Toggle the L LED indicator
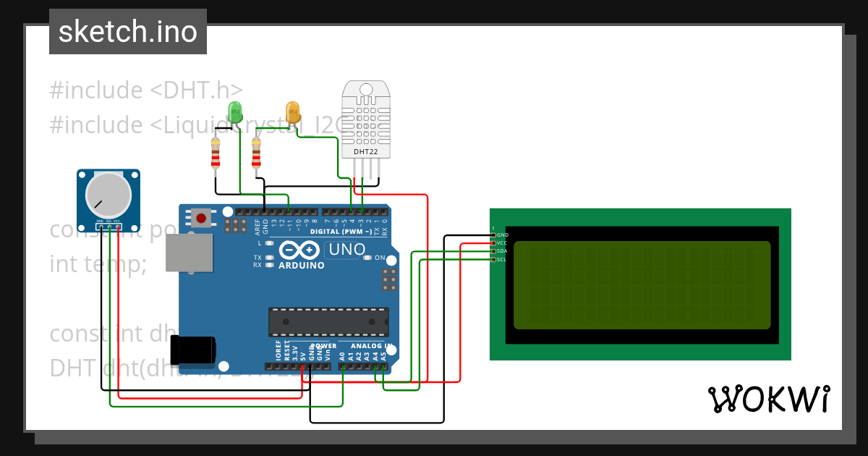868x456 pixels. point(268,243)
